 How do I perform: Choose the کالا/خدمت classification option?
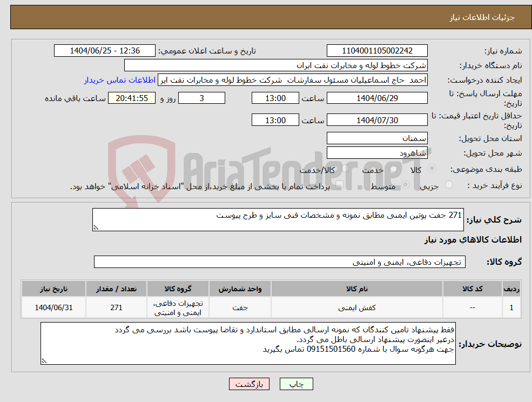tap(346, 167)
